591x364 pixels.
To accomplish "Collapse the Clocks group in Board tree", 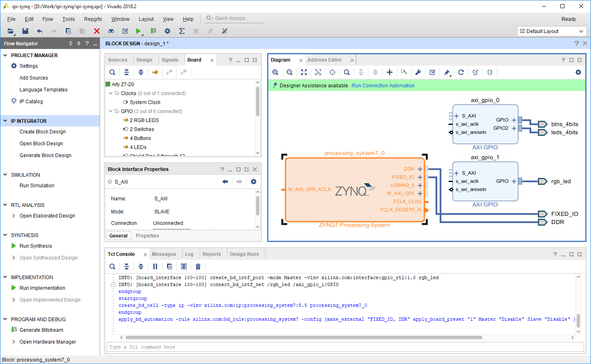I will click(111, 93).
